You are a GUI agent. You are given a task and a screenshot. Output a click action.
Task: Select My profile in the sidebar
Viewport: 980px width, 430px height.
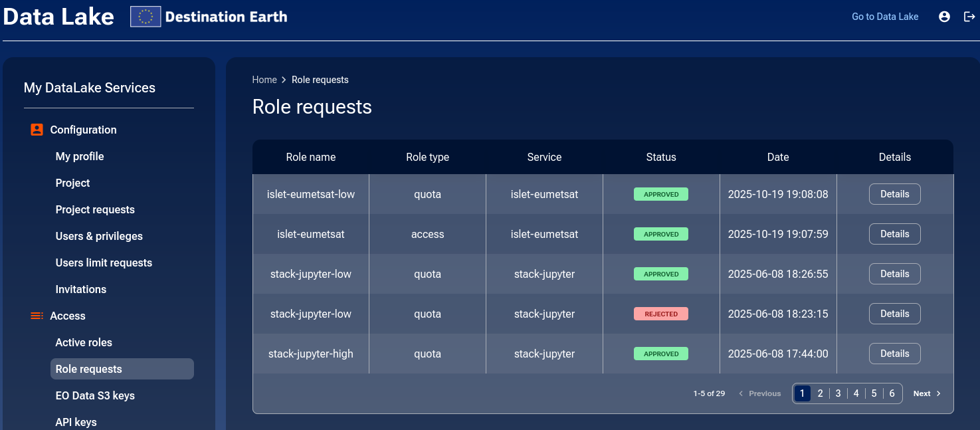click(x=80, y=156)
